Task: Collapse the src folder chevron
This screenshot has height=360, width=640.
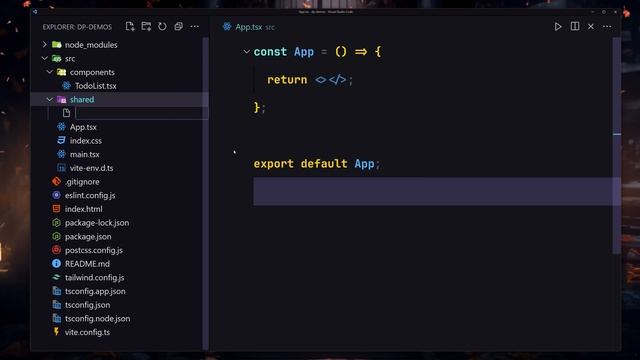Action: point(44,58)
